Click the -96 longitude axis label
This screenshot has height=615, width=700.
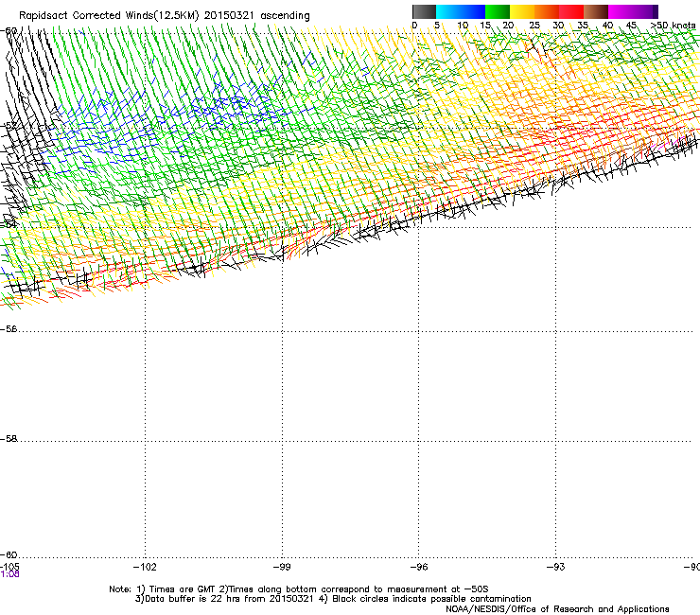[x=419, y=567]
